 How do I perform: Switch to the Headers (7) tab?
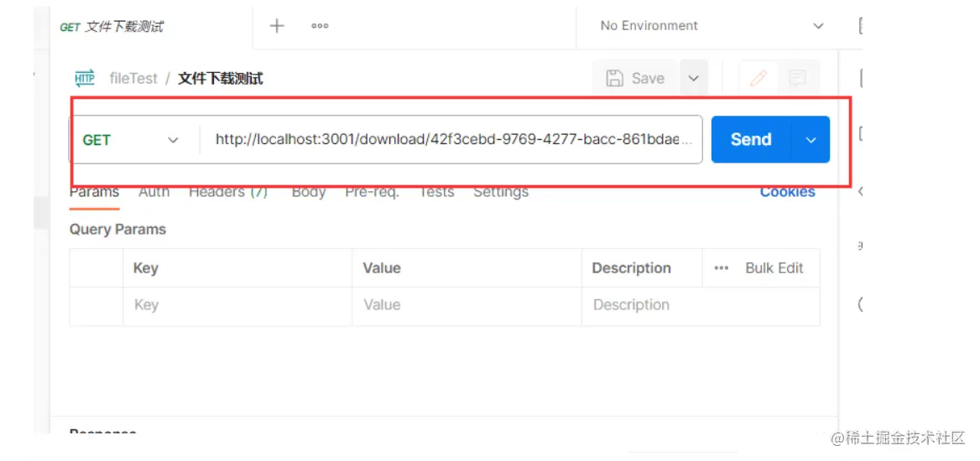pyautogui.click(x=227, y=192)
